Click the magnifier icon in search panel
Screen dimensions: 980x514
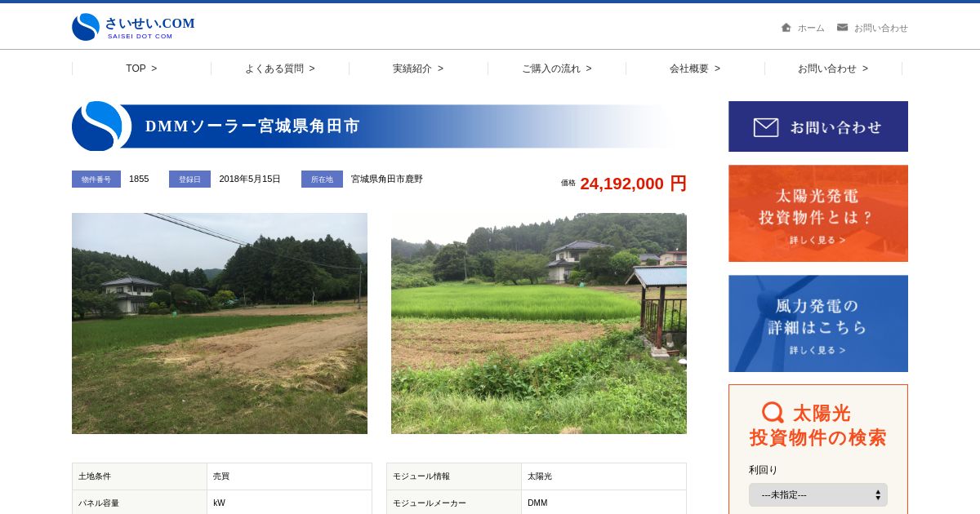click(x=773, y=413)
